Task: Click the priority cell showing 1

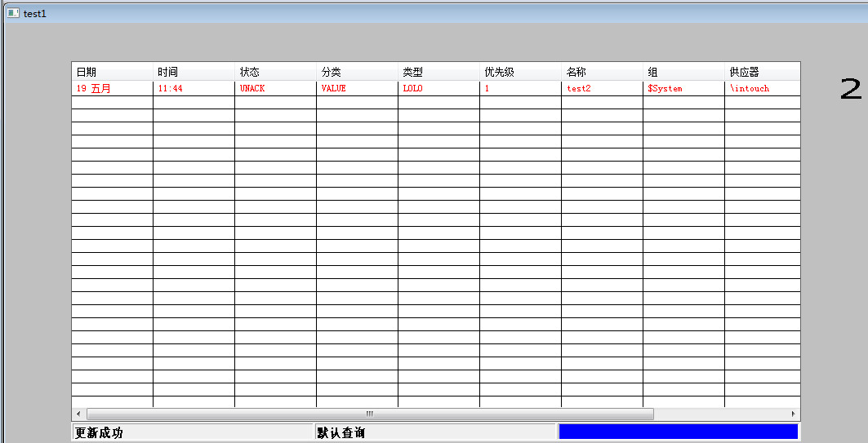Action: (520, 88)
